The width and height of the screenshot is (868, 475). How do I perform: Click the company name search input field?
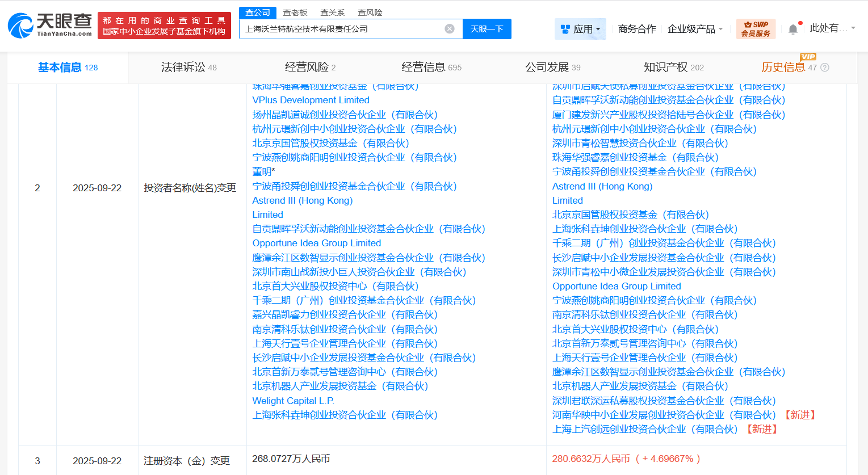[x=341, y=28]
